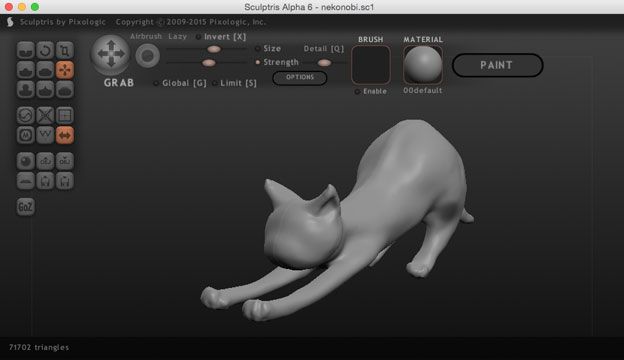The width and height of the screenshot is (624, 360).
Task: Select the Scale tool
Action: click(x=64, y=51)
